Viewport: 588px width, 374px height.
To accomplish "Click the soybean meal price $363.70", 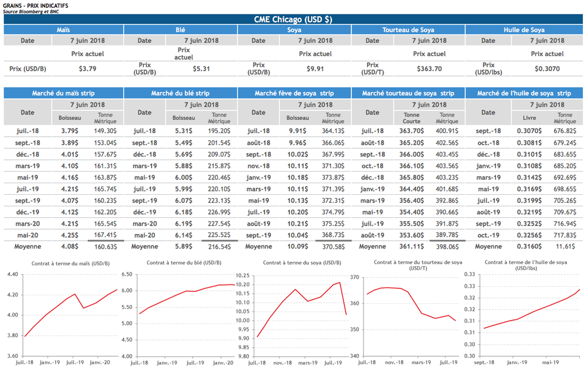I will (429, 69).
